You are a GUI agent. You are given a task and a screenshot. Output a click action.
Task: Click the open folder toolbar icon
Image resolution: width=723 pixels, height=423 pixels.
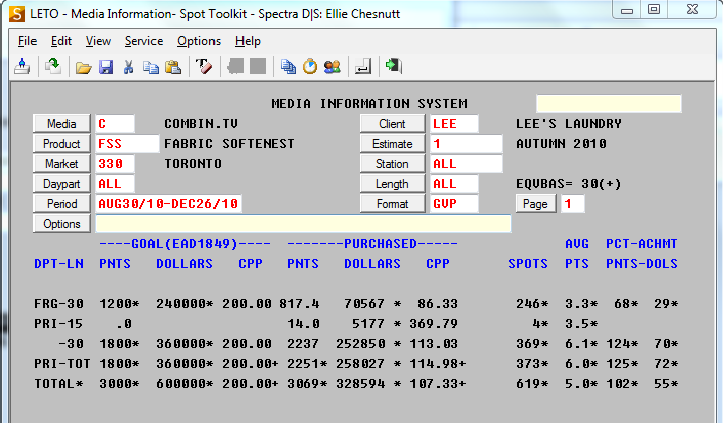[83, 68]
